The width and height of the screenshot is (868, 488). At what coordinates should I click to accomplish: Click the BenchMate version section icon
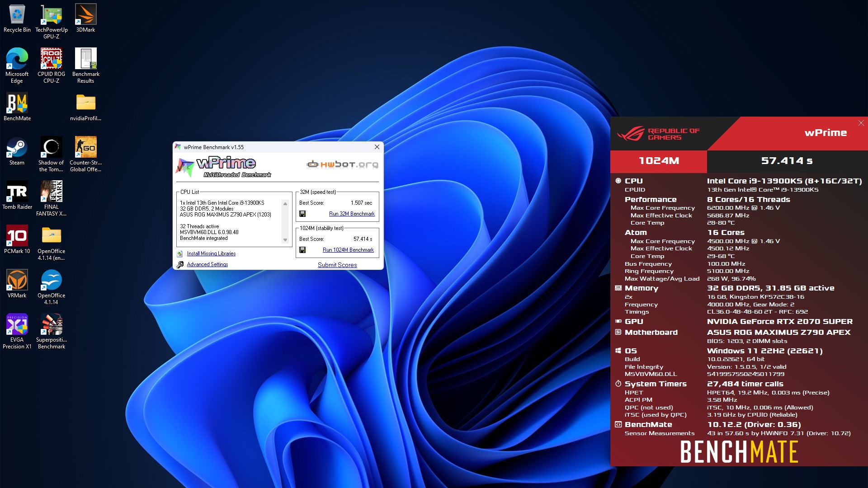pyautogui.click(x=618, y=424)
